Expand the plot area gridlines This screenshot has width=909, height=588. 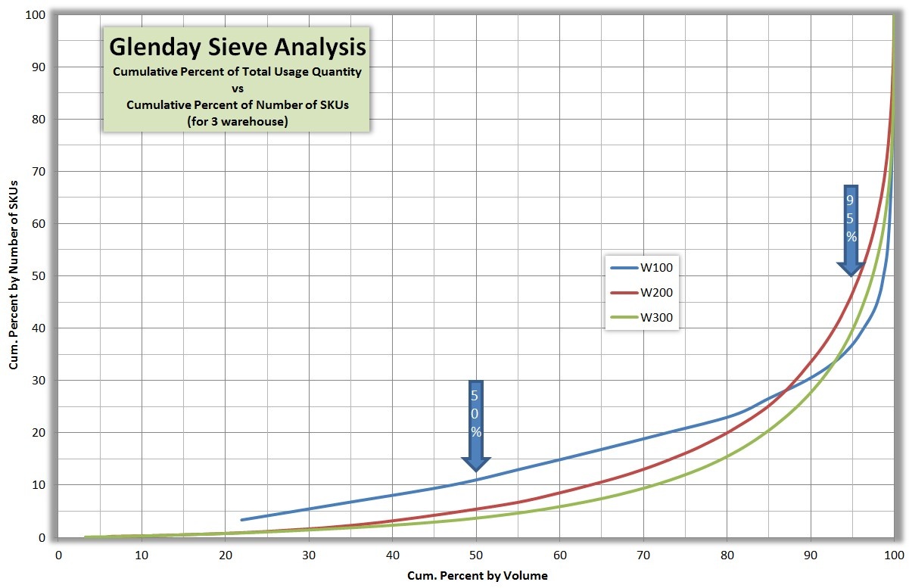click(x=454, y=303)
